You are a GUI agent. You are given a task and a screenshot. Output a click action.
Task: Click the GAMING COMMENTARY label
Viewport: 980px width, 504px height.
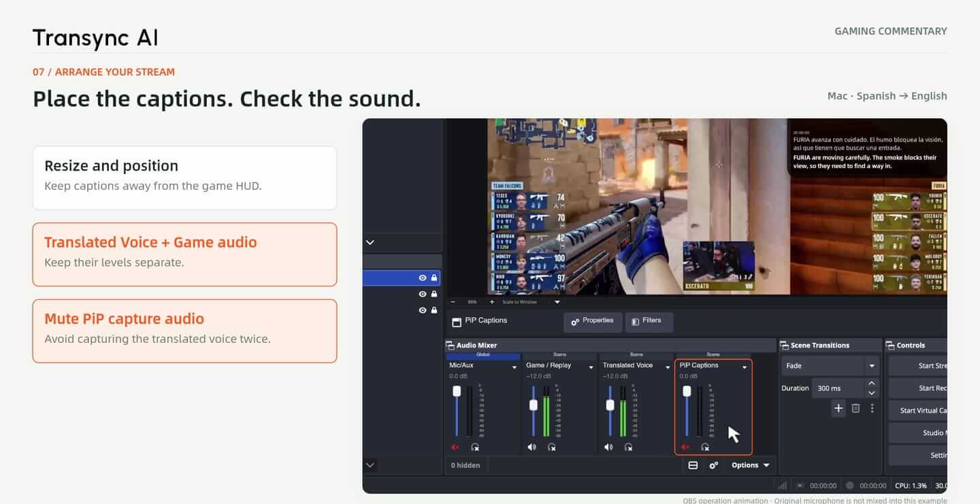point(891,31)
